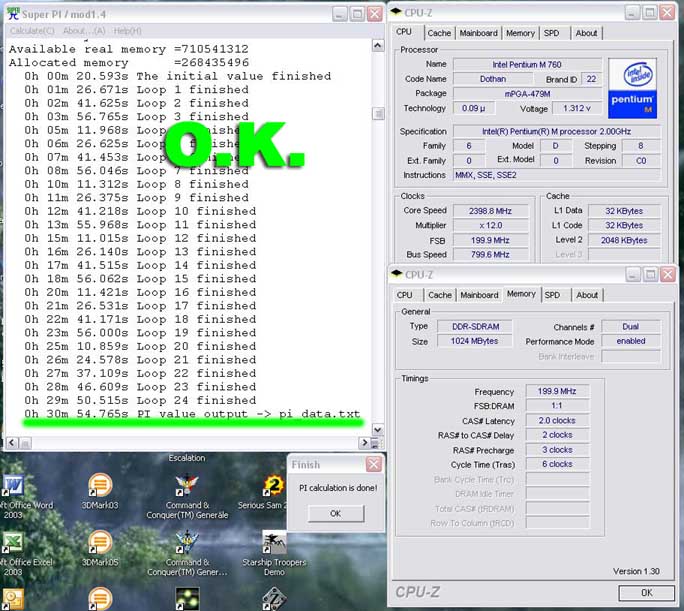Open the Microsoft Office Word 2003 desktop shortcut
684x611 pixels.
[14, 485]
